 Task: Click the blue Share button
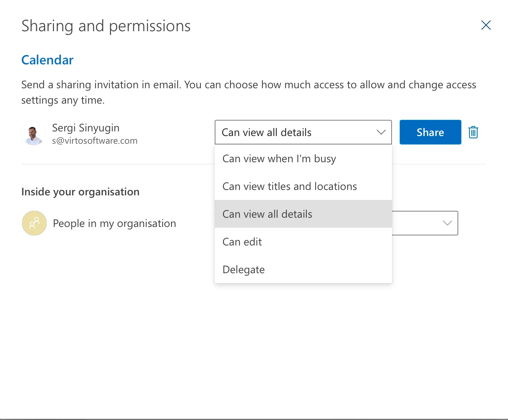[x=430, y=132]
